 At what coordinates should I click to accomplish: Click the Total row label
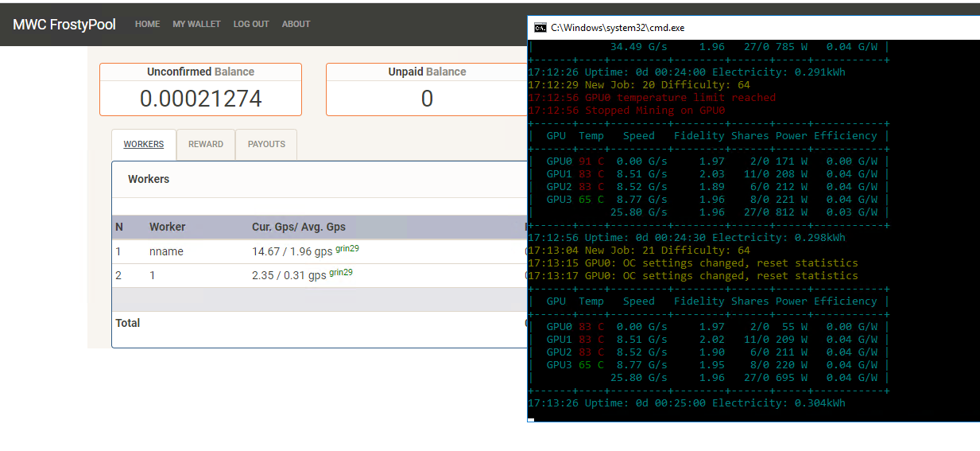click(x=127, y=323)
